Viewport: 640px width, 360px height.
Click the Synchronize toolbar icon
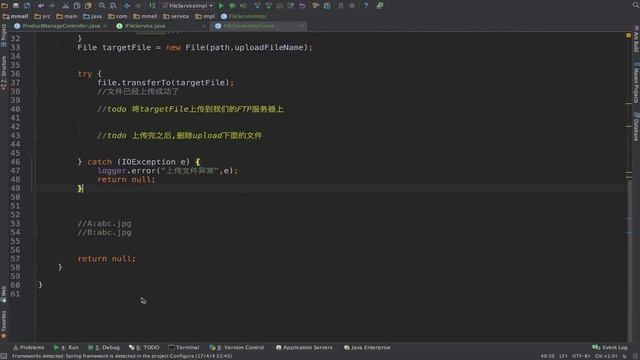(x=27, y=6)
